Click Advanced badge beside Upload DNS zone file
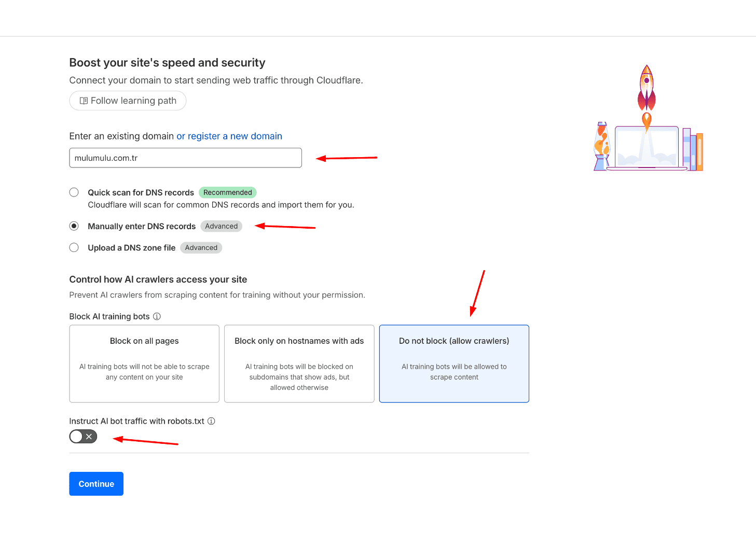 pyautogui.click(x=201, y=248)
